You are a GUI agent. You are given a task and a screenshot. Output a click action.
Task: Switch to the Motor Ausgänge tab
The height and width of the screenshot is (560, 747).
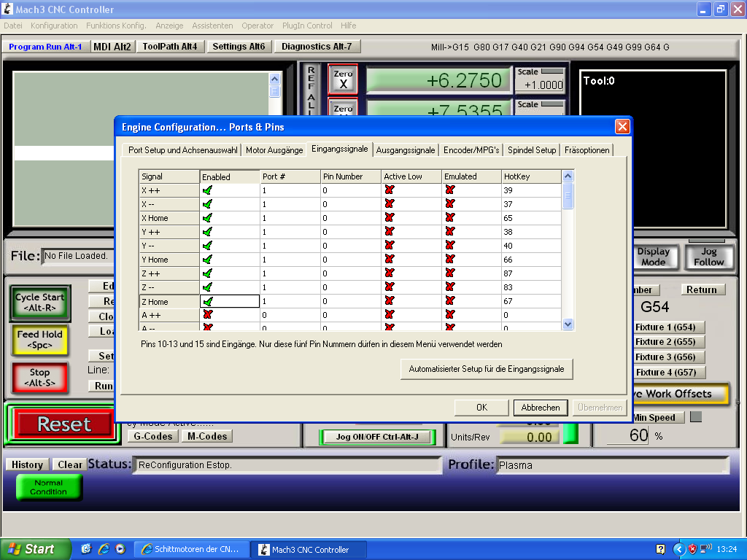[274, 150]
